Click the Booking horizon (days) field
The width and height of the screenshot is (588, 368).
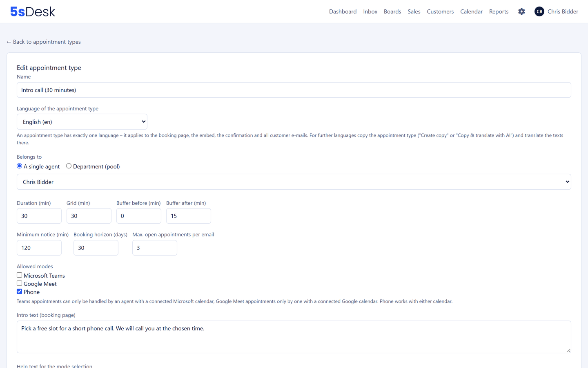tap(96, 248)
